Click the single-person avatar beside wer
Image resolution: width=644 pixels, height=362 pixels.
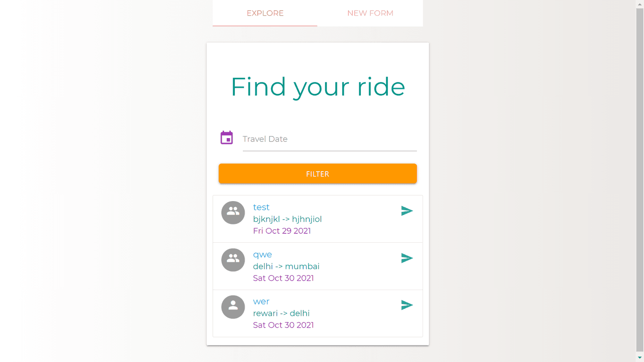233,307
